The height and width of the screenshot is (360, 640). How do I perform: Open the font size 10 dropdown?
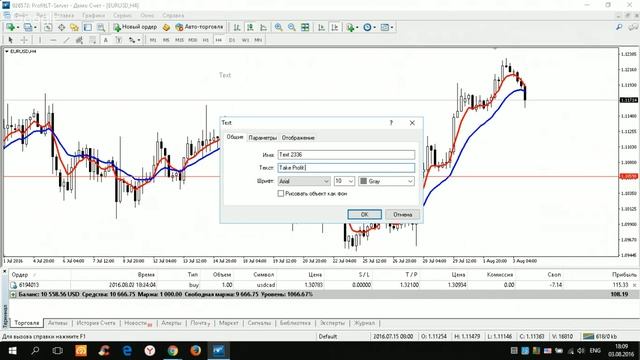(x=344, y=181)
